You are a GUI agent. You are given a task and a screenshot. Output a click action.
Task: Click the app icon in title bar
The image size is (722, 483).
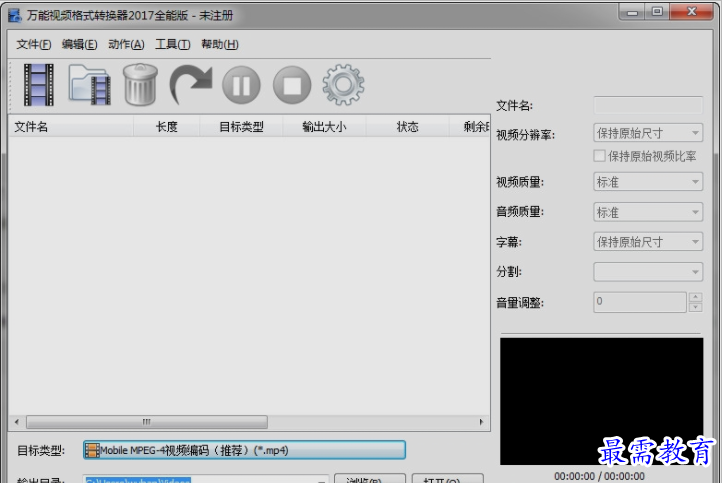(x=15, y=15)
